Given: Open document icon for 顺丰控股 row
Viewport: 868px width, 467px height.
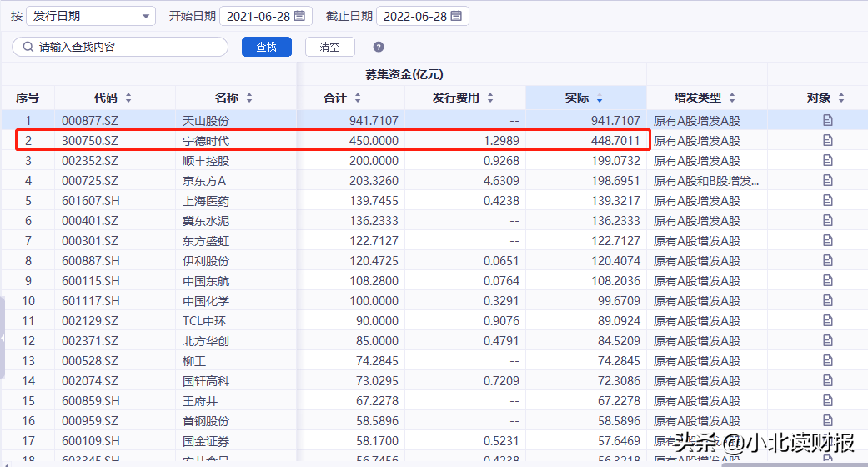Looking at the screenshot, I should pyautogui.click(x=828, y=160).
